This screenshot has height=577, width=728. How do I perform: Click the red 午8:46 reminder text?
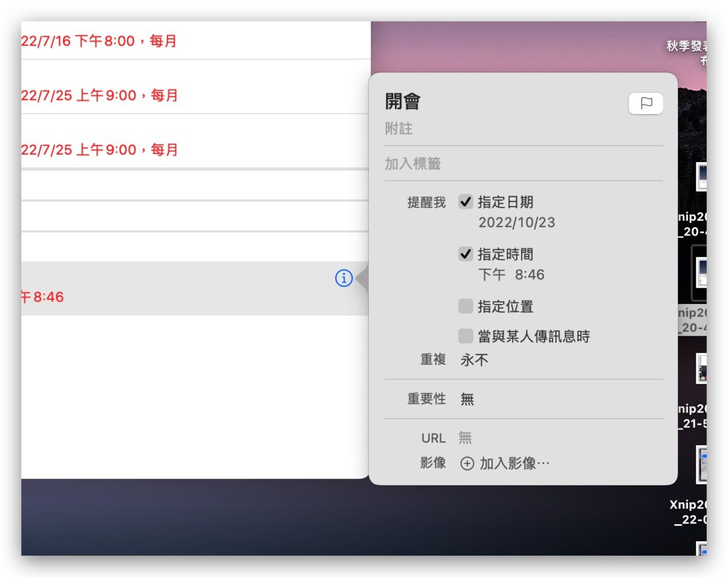pos(42,297)
